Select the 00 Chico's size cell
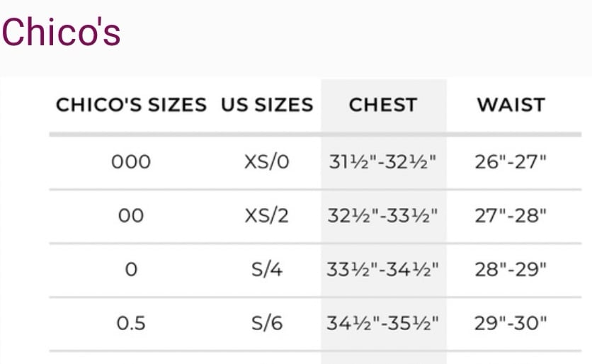Image resolution: width=592 pixels, height=364 pixels. pos(131,215)
